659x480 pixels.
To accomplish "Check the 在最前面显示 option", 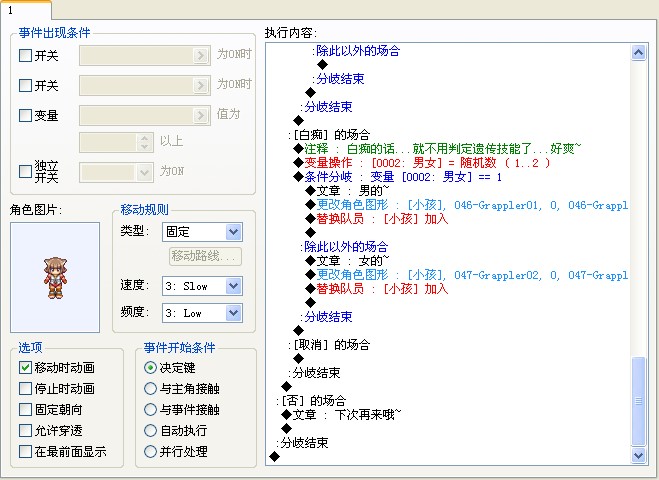I will point(25,452).
